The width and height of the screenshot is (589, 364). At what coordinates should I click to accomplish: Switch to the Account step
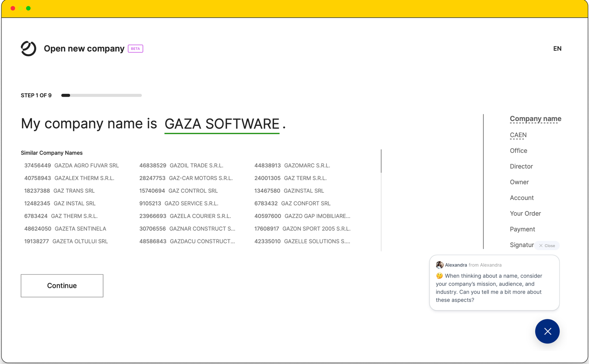click(522, 198)
